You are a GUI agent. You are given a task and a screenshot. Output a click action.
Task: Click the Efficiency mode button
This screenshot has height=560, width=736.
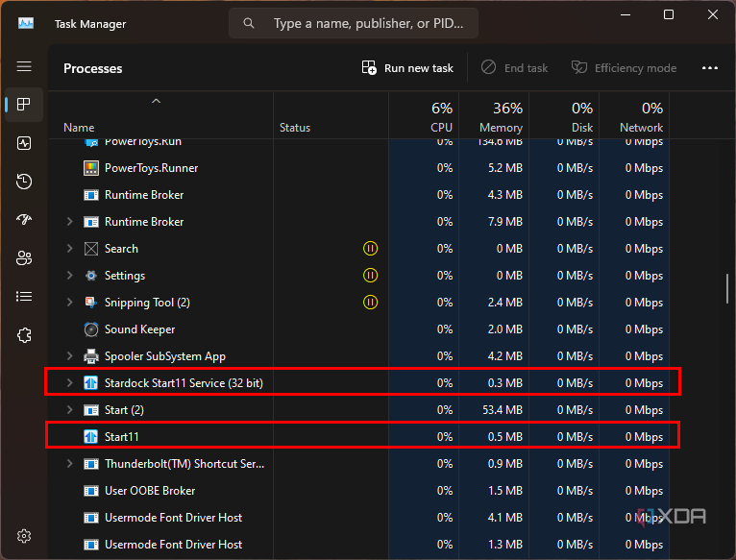(x=624, y=68)
